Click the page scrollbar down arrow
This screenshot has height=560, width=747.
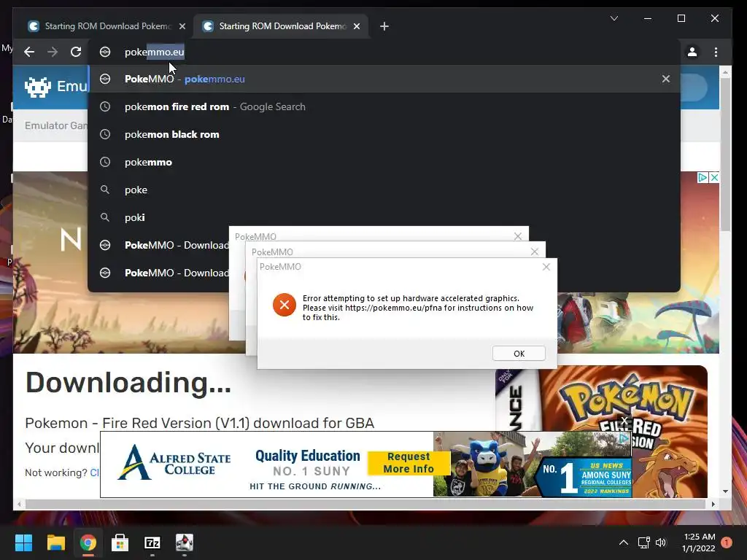(x=725, y=491)
